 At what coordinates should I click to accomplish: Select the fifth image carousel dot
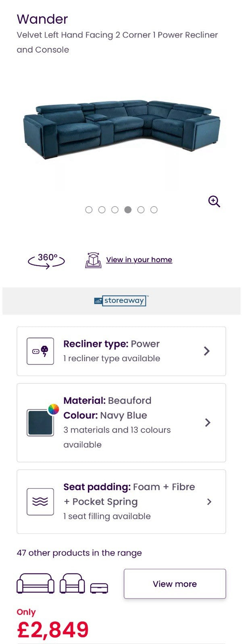pos(141,210)
